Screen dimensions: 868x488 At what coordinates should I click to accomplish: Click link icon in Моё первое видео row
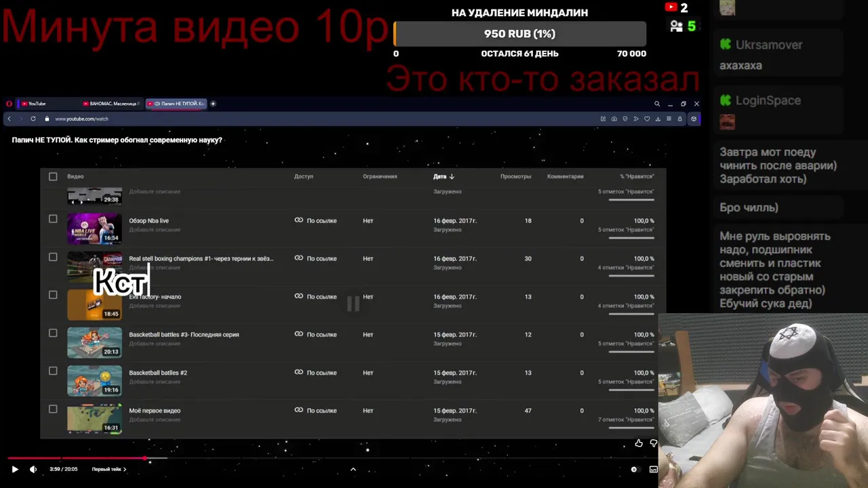coord(298,410)
